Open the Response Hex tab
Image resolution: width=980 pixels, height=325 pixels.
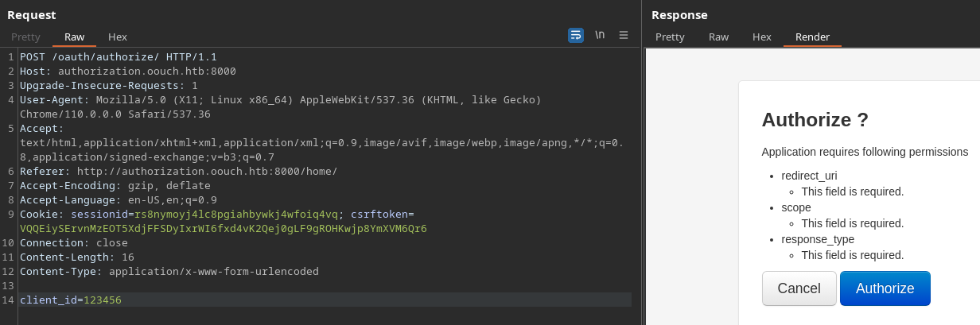point(762,37)
